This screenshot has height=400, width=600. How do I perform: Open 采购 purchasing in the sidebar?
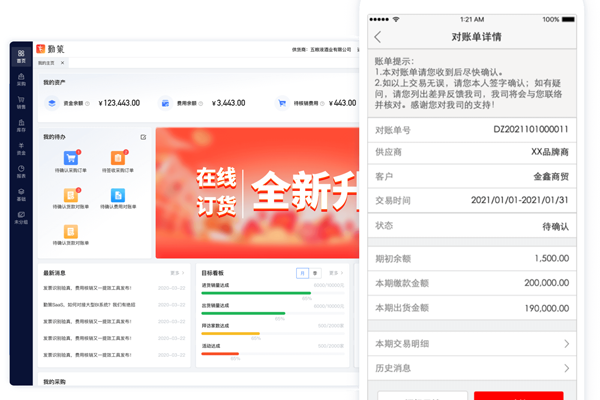click(21, 80)
